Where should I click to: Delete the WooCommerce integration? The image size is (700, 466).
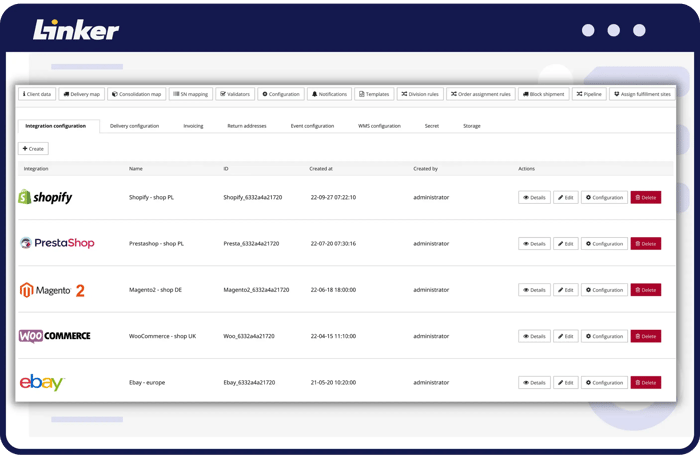(646, 336)
